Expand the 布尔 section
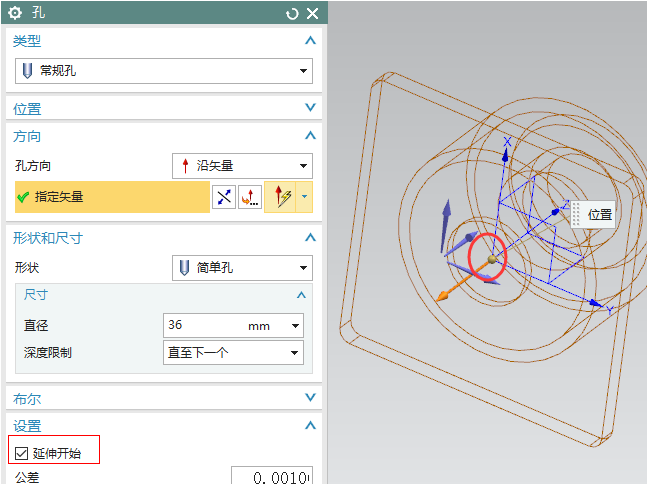 click(x=310, y=397)
